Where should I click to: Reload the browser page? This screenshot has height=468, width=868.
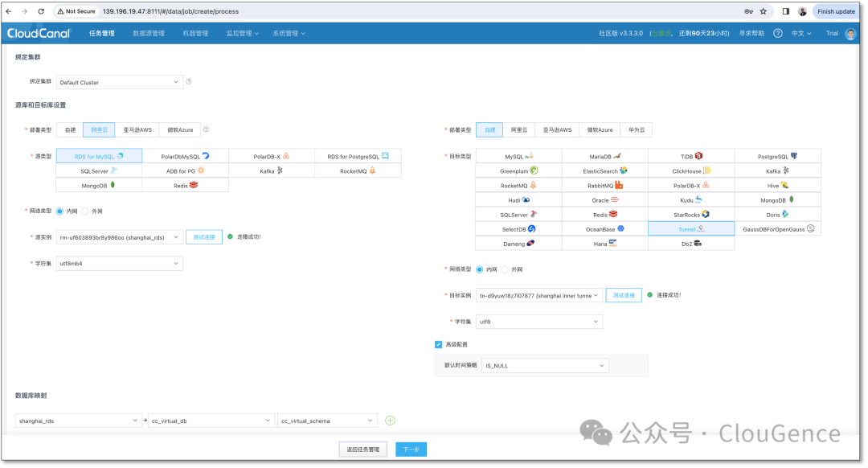click(x=41, y=11)
